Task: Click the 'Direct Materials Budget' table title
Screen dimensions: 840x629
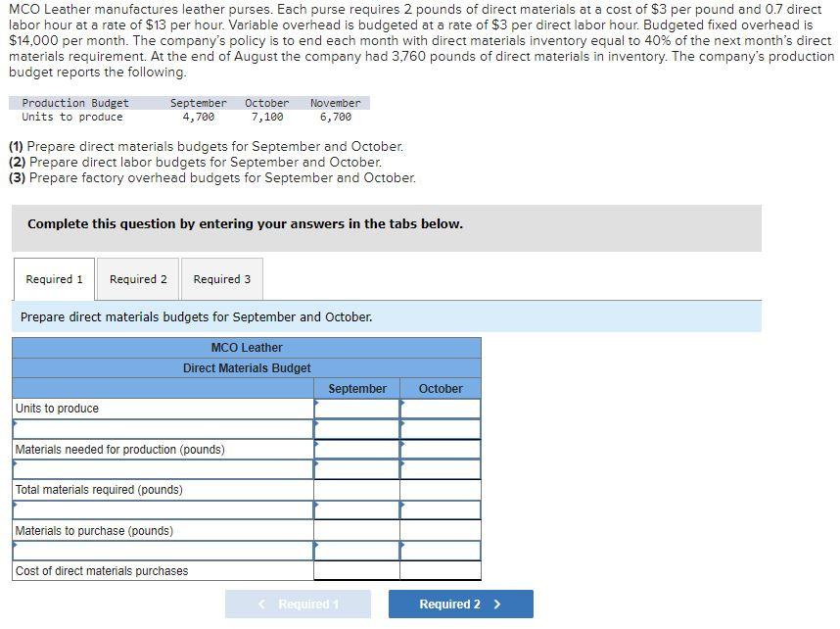Action: click(x=247, y=367)
